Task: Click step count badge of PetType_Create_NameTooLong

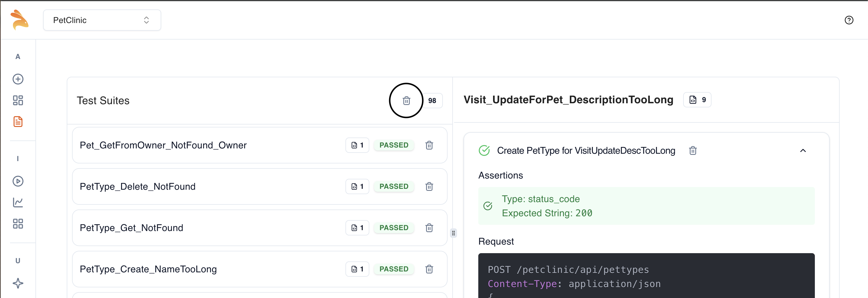Action: 357,269
